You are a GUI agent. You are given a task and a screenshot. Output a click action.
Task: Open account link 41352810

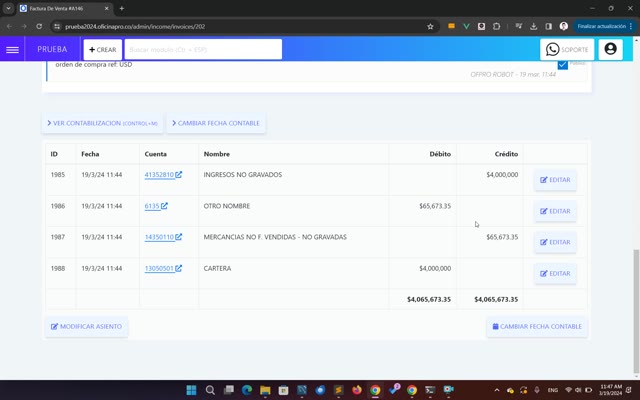[x=159, y=175]
